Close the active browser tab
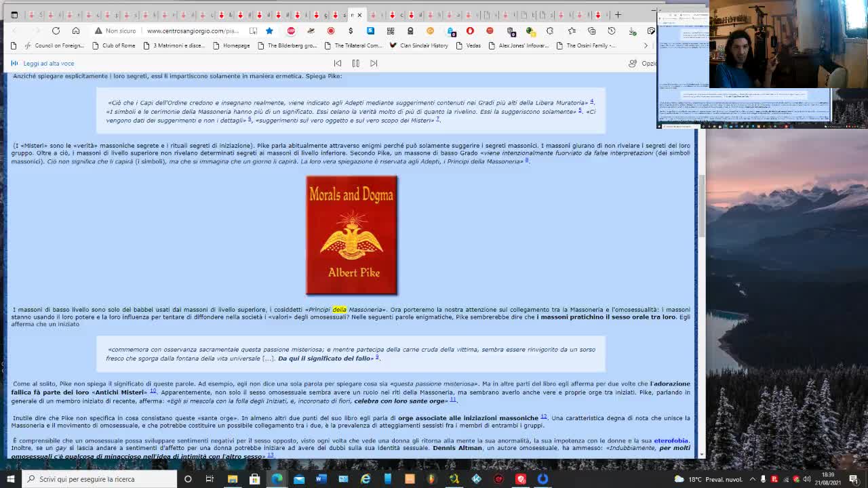This screenshot has height=488, width=868. point(359,15)
